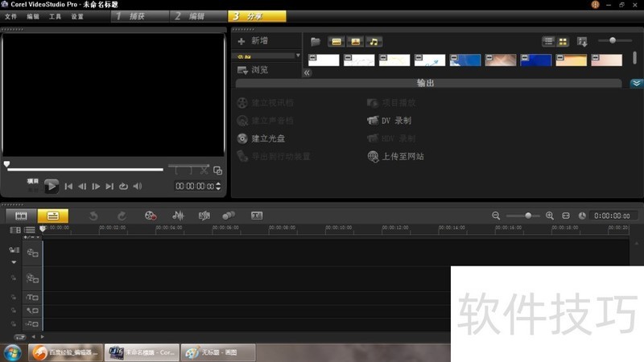Click 建立光盘 create disc option
644x362 pixels.
click(x=261, y=138)
